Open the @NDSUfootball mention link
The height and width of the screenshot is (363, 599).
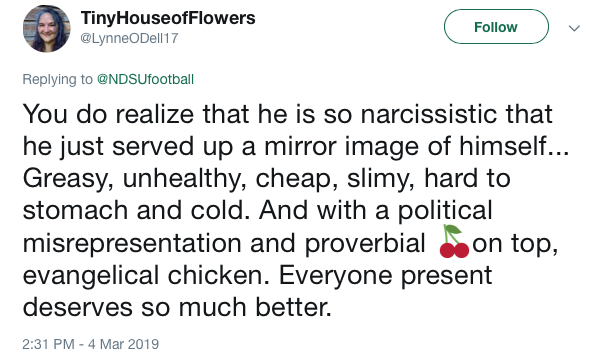coord(145,79)
